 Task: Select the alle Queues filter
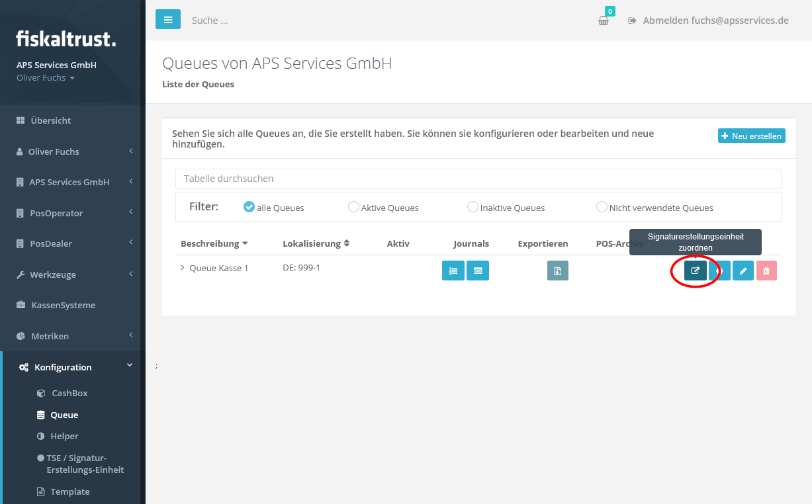click(249, 207)
